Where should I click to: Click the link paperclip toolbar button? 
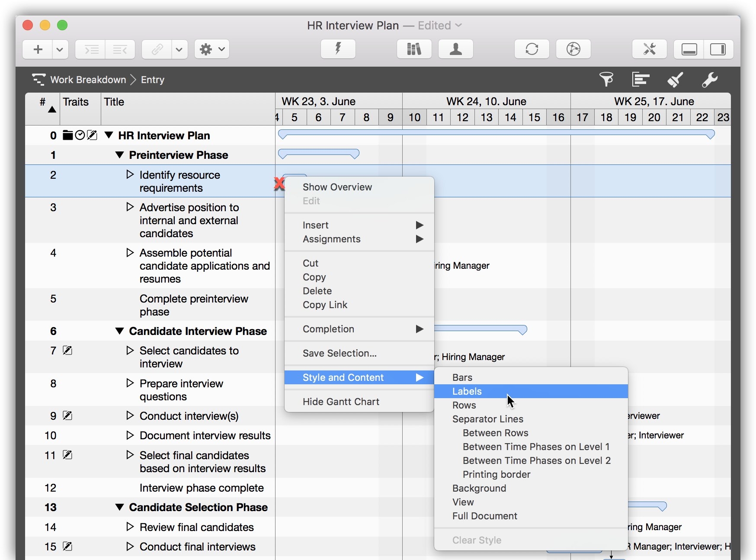157,49
